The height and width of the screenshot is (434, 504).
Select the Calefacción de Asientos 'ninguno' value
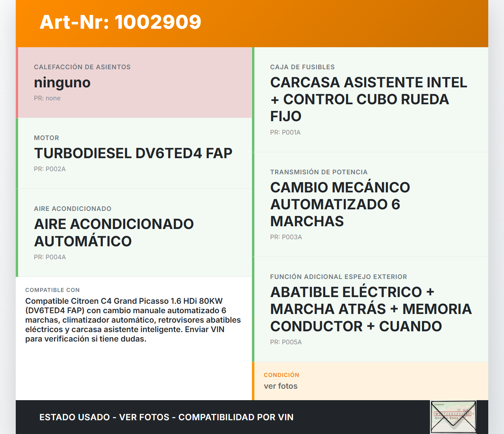tap(62, 83)
